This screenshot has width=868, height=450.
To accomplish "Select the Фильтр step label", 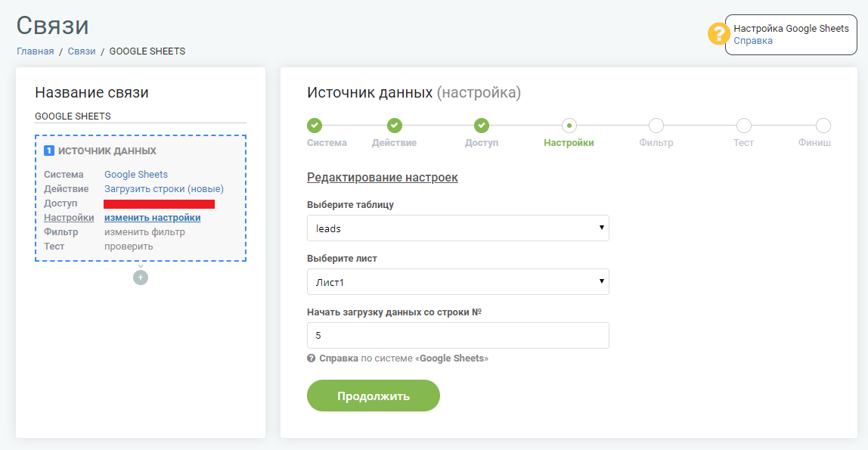I will [656, 143].
